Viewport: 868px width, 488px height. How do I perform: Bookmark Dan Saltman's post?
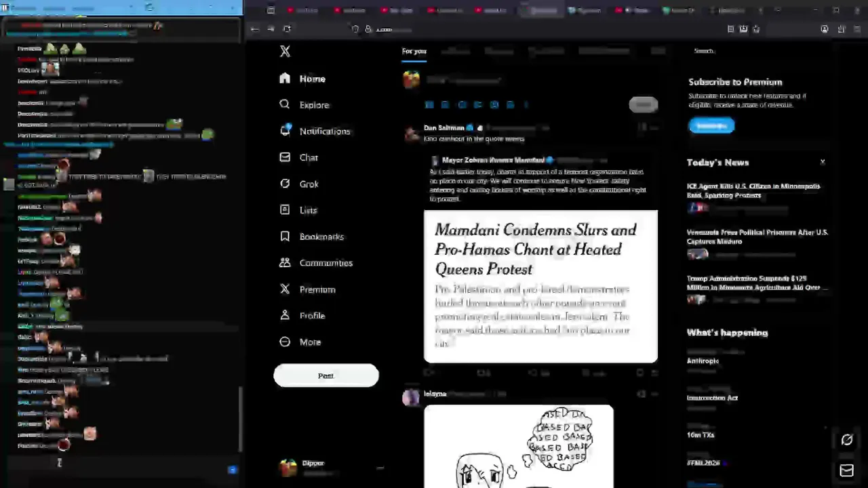click(x=639, y=373)
